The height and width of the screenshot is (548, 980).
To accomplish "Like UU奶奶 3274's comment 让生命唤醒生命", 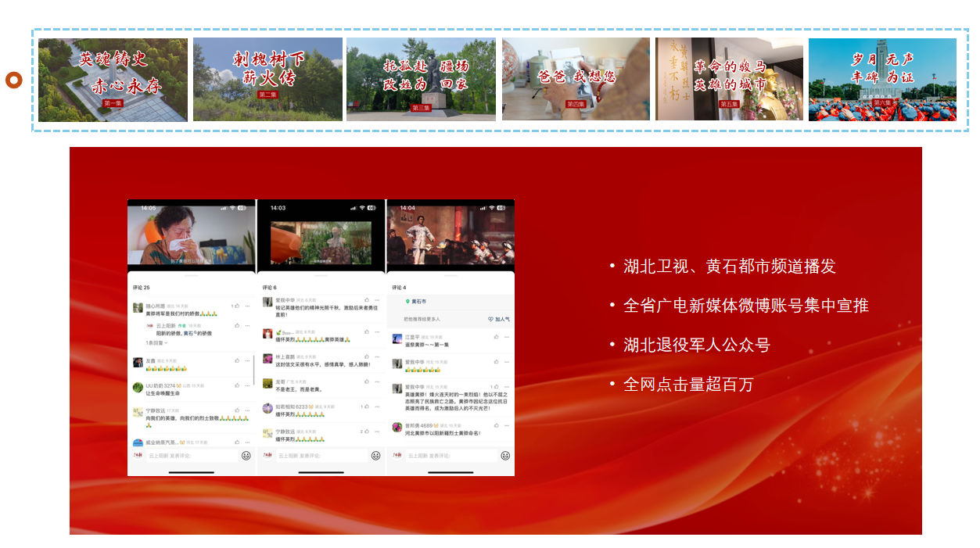I will click(x=237, y=385).
